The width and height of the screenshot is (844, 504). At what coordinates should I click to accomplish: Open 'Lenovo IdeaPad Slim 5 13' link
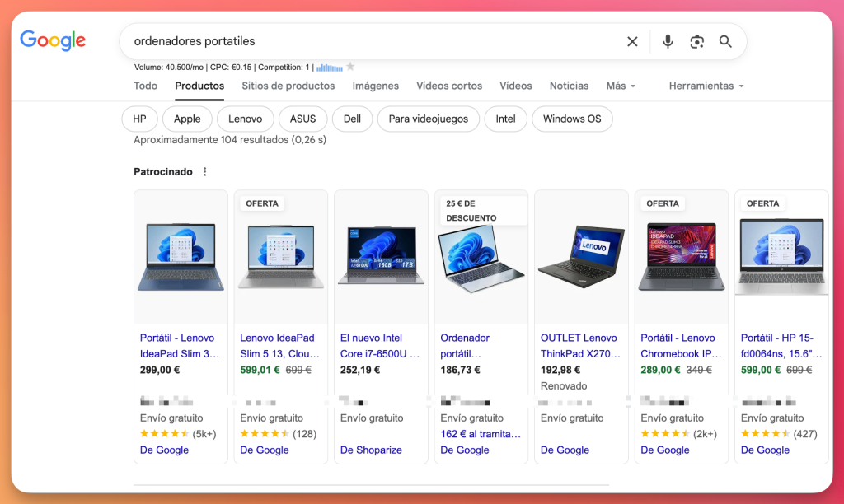tap(280, 346)
